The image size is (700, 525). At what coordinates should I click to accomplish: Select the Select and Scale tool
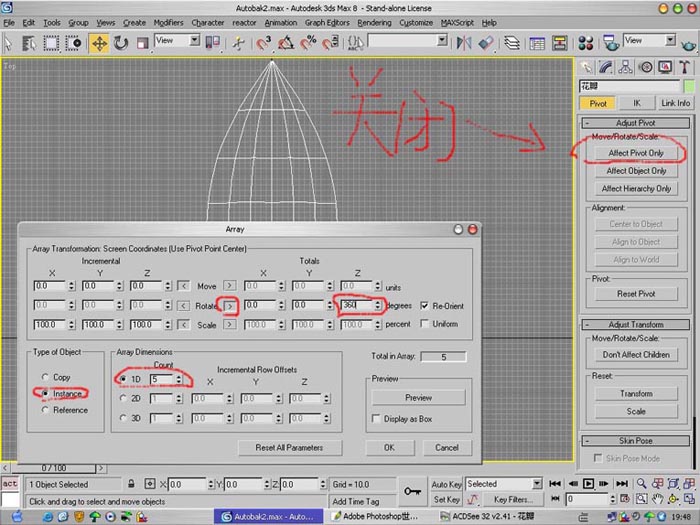click(142, 43)
